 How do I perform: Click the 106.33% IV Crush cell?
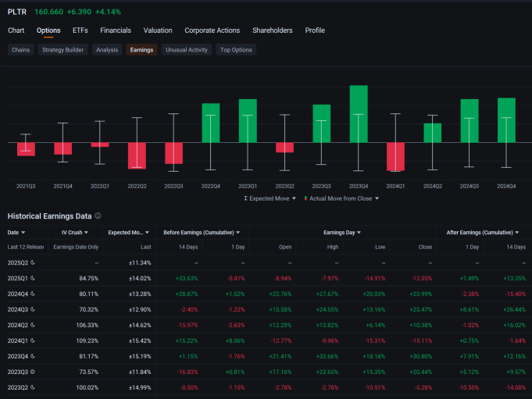pos(87,325)
